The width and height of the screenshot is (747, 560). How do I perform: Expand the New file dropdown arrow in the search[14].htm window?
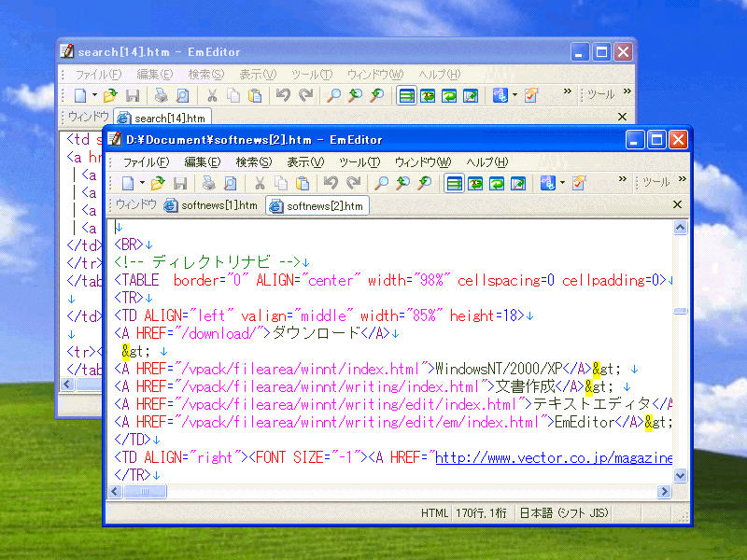click(x=94, y=95)
